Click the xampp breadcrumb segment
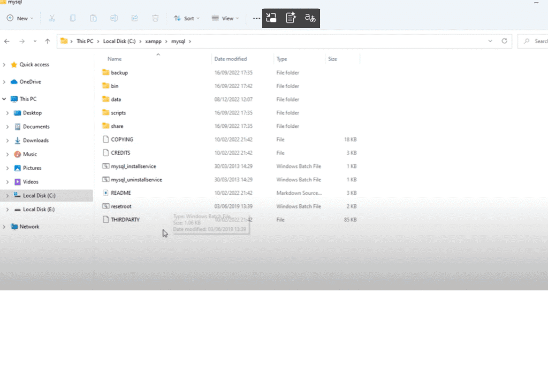This screenshot has width=548, height=392. pos(153,41)
